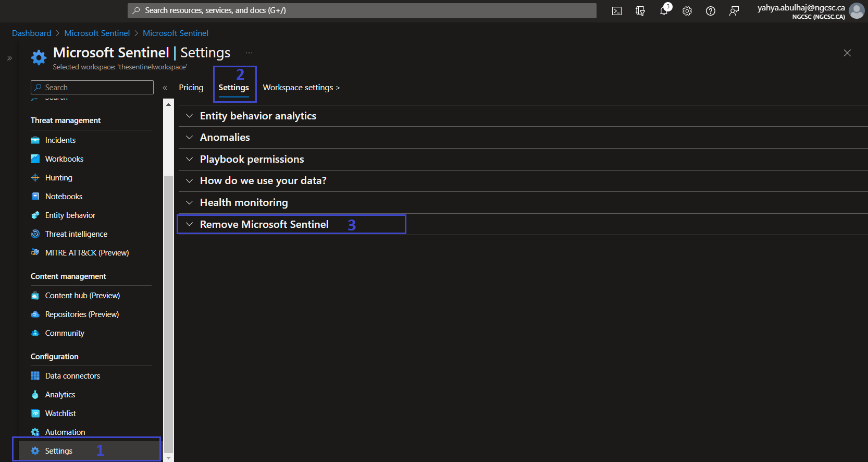
Task: Expand the Entity behavior analytics chevron
Action: 190,116
